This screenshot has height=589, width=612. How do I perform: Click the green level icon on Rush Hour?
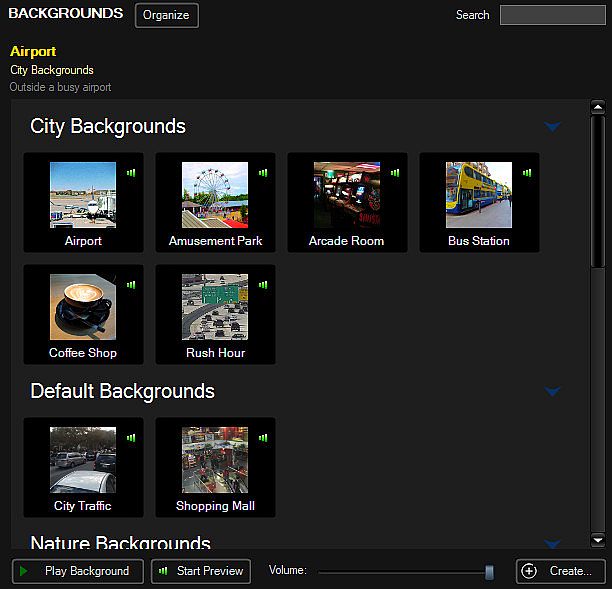click(263, 285)
